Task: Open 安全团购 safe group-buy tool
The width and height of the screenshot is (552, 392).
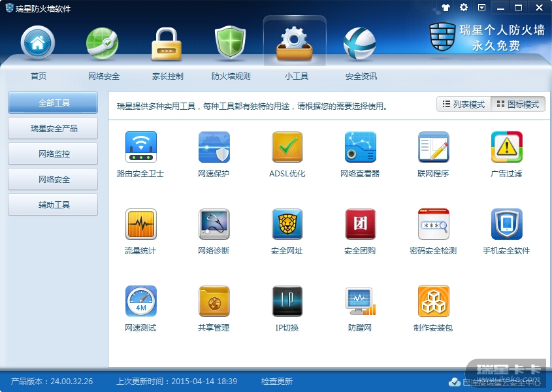Action: [x=360, y=224]
